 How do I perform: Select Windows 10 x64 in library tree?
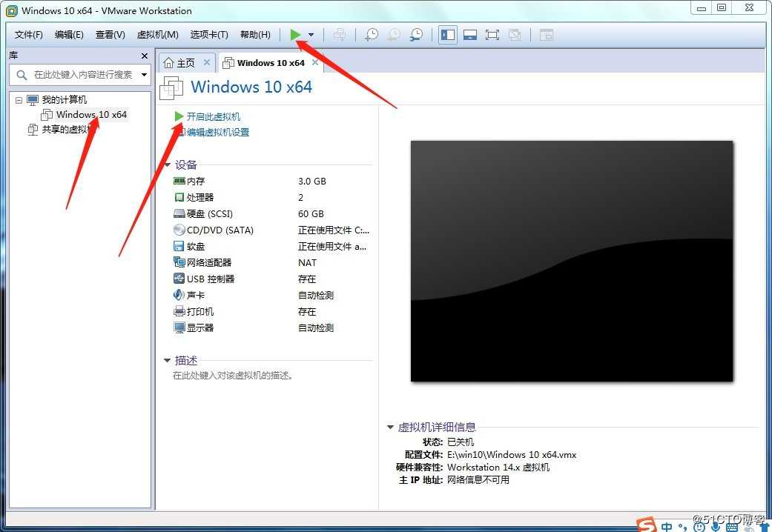(x=91, y=115)
